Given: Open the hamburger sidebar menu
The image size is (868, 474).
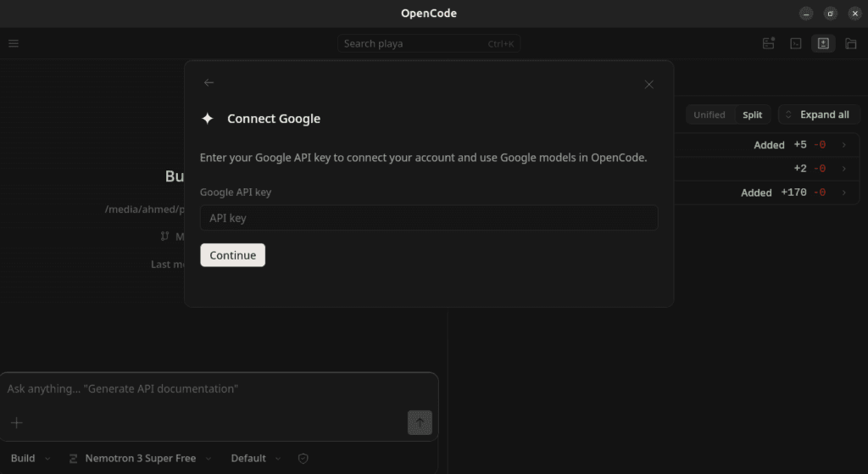Looking at the screenshot, I should [x=14, y=43].
